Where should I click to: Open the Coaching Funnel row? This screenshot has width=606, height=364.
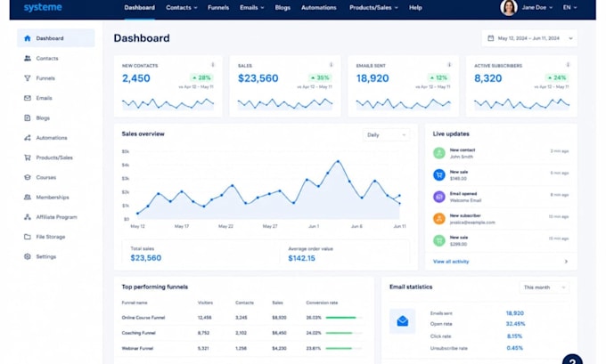[x=242, y=333]
